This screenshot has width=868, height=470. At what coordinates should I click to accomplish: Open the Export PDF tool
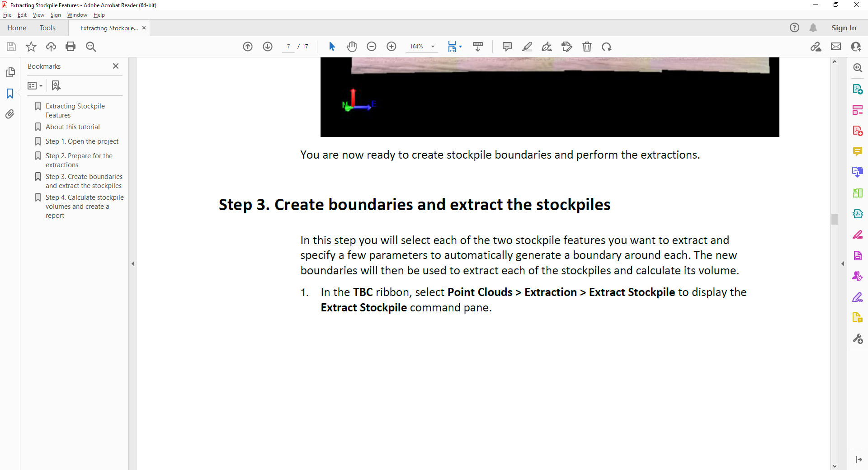858,89
